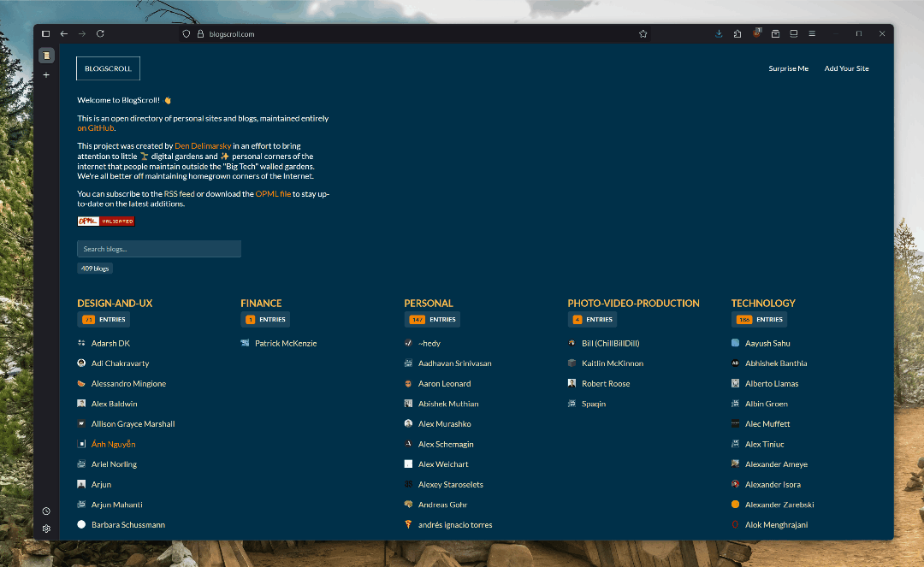
Task: Open andrés ignacio torres blog
Action: coord(455,524)
